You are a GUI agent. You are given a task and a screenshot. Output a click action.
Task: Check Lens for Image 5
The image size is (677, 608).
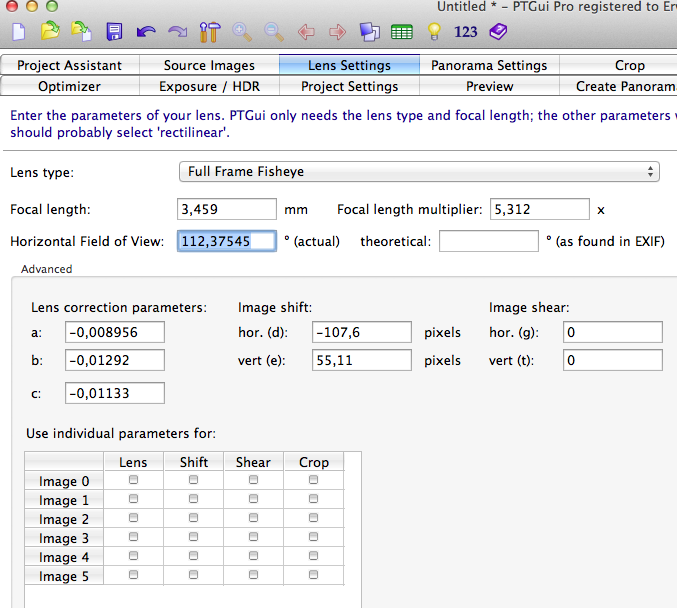pos(133,574)
